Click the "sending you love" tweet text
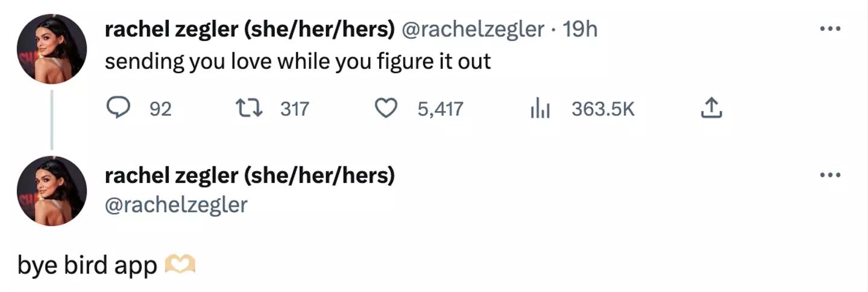Image resolution: width=868 pixels, height=292 pixels. coord(298,62)
